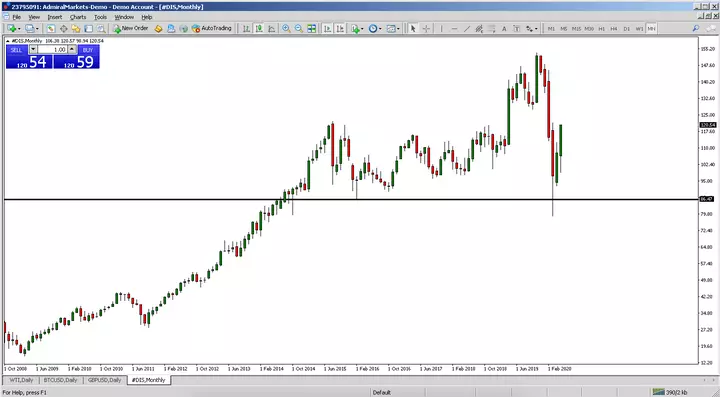Switch to the WTI,Daily chart tab

[21, 380]
